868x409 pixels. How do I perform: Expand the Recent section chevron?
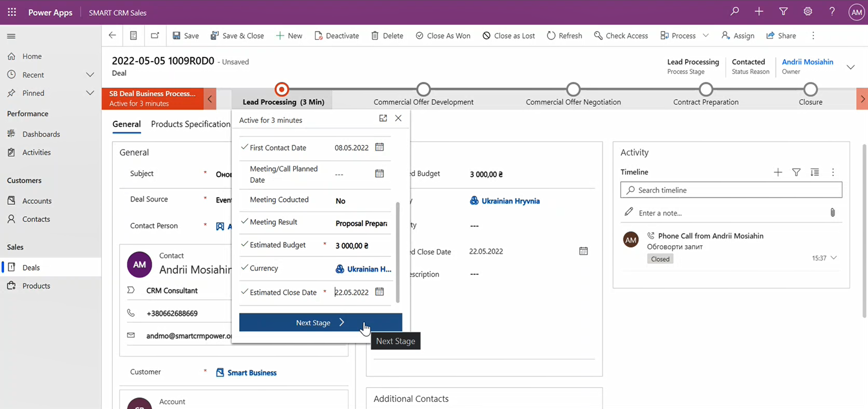(x=90, y=75)
